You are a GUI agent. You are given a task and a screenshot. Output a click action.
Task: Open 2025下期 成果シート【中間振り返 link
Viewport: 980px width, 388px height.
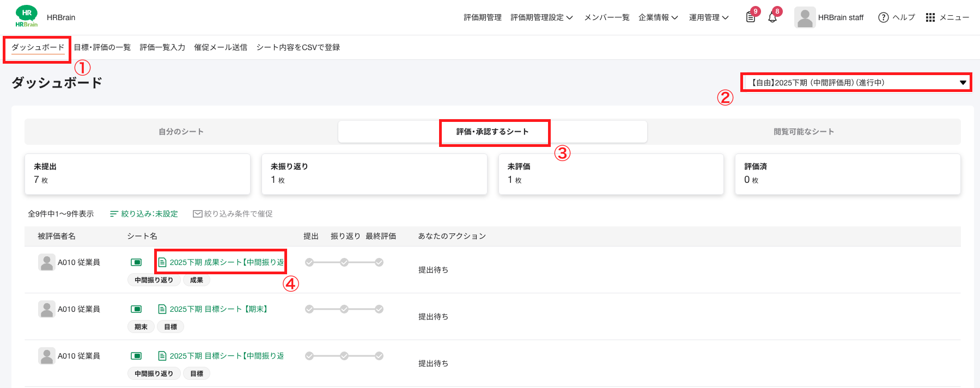pyautogui.click(x=227, y=262)
